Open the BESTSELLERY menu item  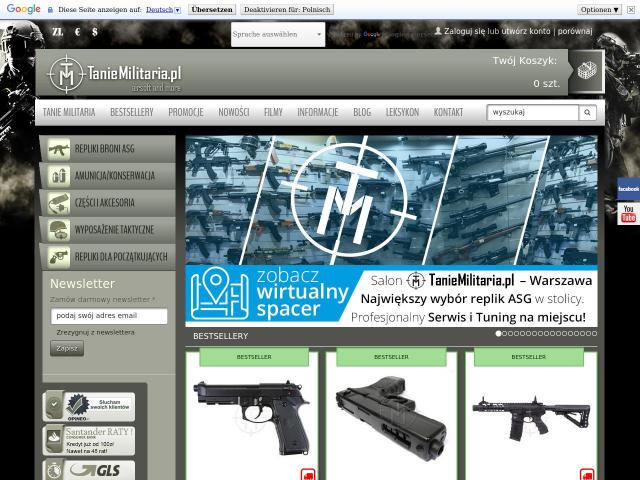pos(132,112)
